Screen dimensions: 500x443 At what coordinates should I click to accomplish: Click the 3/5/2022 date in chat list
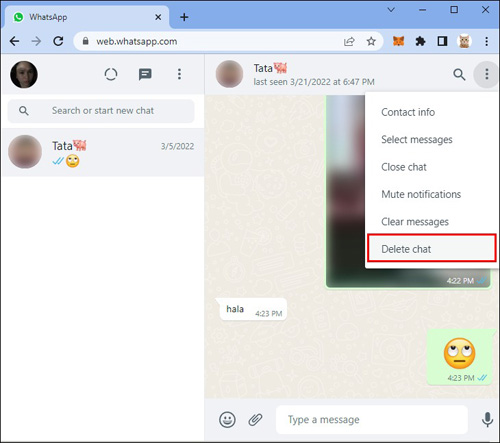tap(177, 146)
